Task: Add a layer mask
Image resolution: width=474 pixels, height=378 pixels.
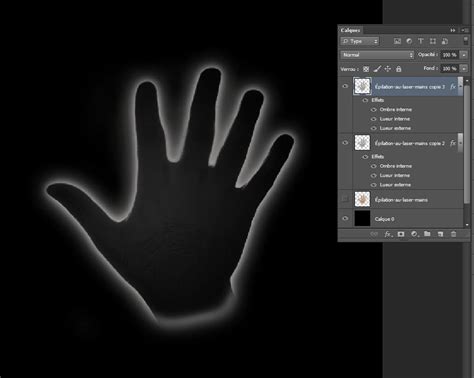Action: click(x=401, y=234)
